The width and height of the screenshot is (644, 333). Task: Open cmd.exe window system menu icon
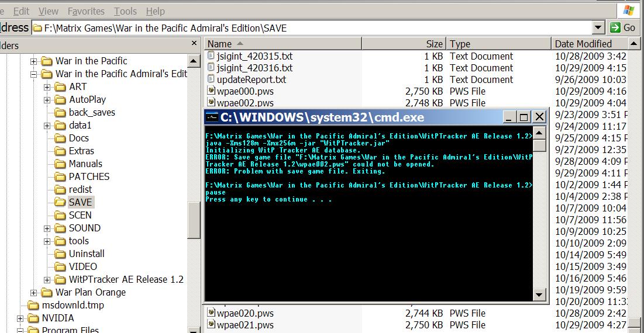pyautogui.click(x=212, y=117)
